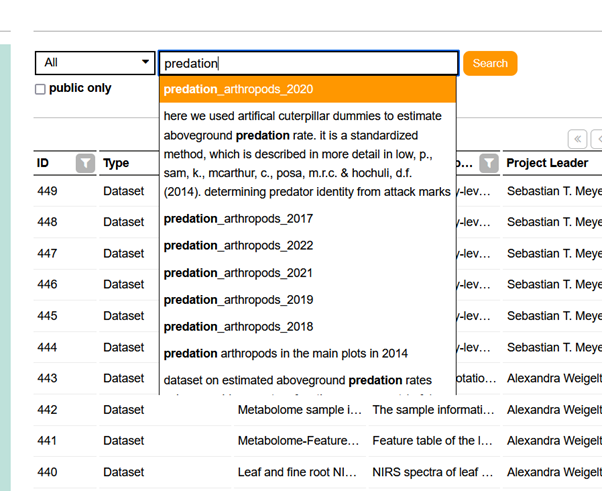The image size is (602, 491).
Task: Click ID cell 442
Action: 47,410
